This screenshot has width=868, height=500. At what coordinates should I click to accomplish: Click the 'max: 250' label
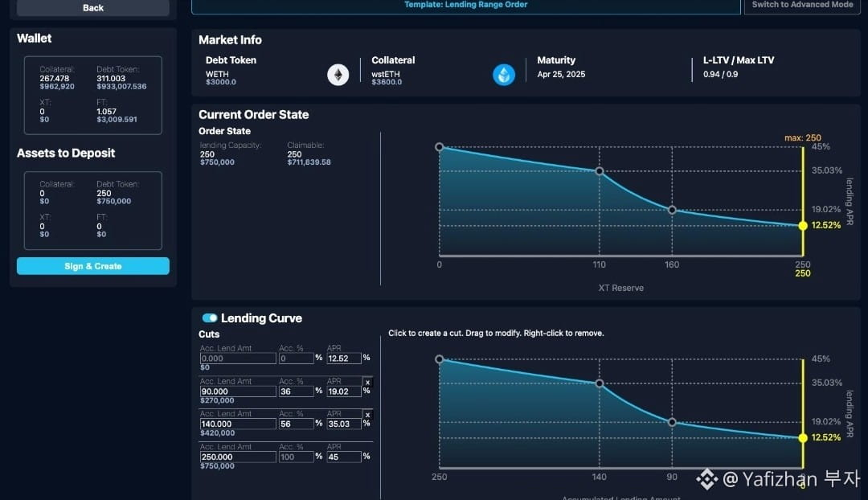(x=803, y=137)
